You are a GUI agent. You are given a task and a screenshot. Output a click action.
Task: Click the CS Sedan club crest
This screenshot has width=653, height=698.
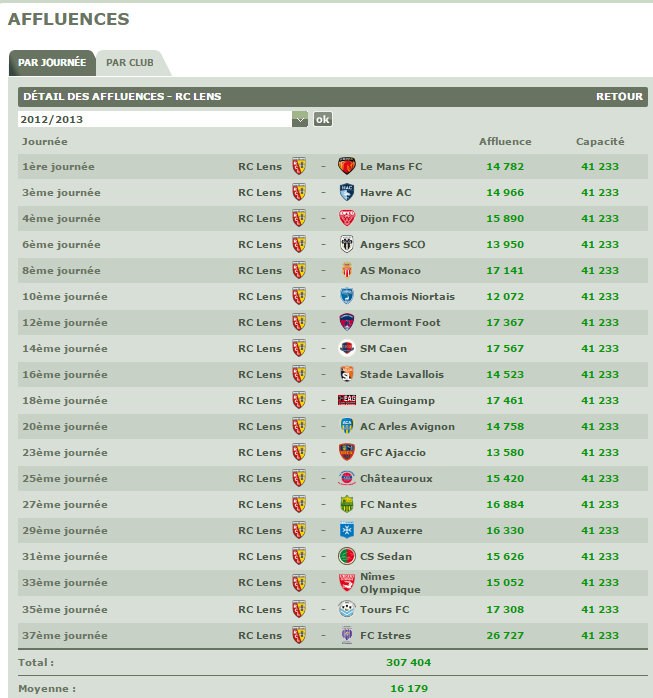click(x=347, y=556)
